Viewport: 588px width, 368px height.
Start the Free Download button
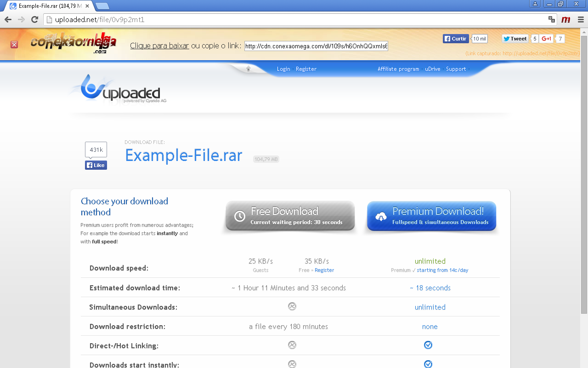[x=290, y=216]
